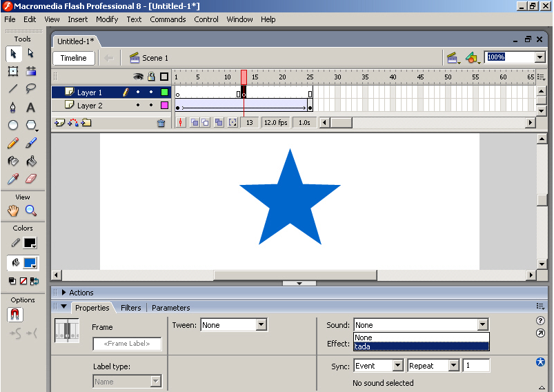Select the Free Transform tool
The image size is (554, 392).
tap(13, 71)
